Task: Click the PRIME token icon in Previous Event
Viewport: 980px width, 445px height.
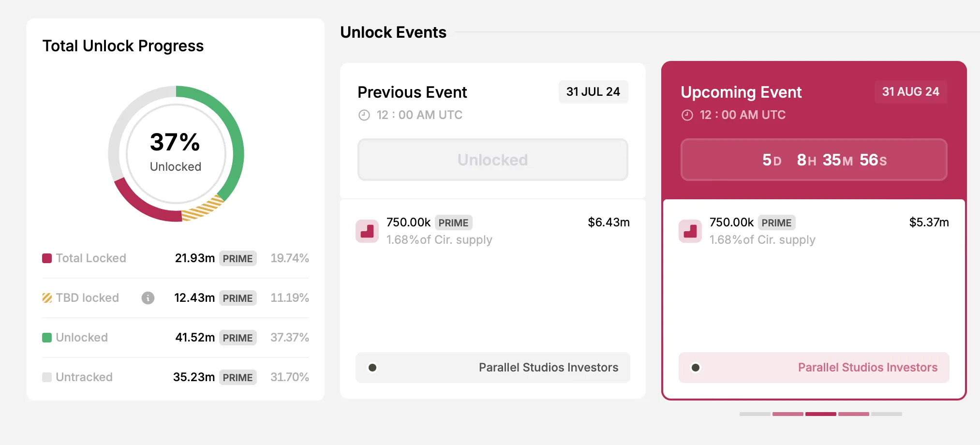Action: (x=367, y=231)
